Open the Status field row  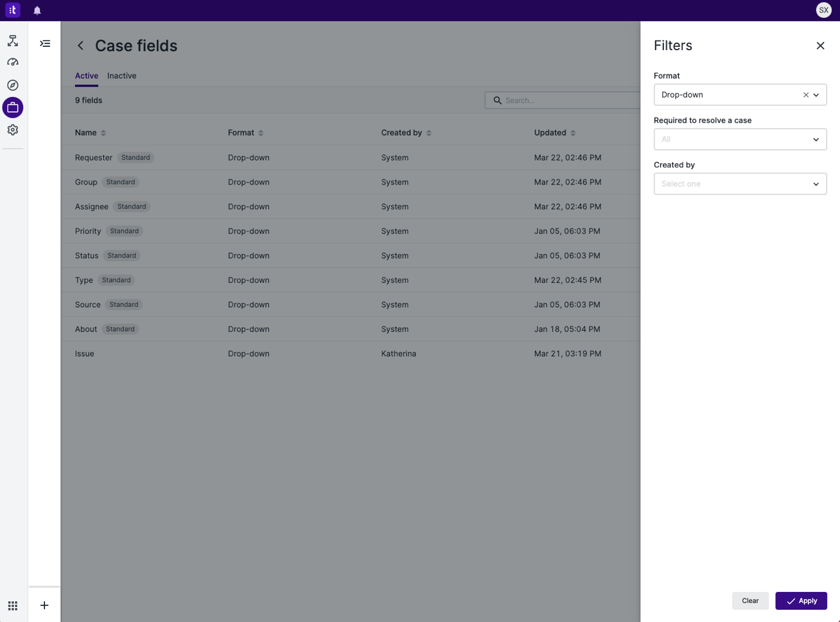(351, 256)
